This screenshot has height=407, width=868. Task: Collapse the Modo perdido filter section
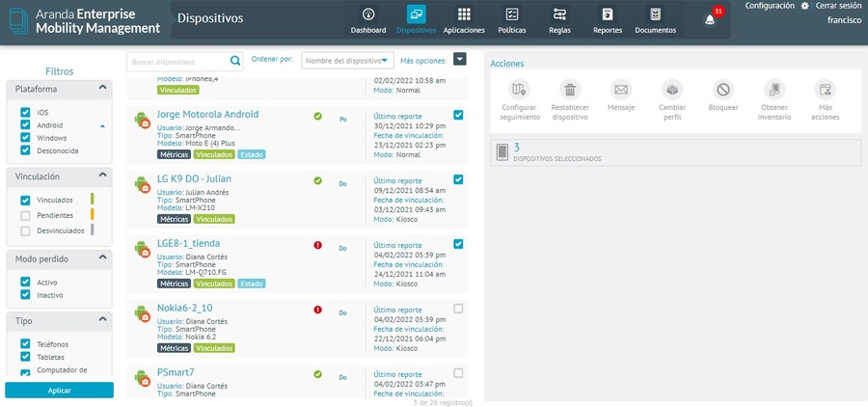point(102,258)
